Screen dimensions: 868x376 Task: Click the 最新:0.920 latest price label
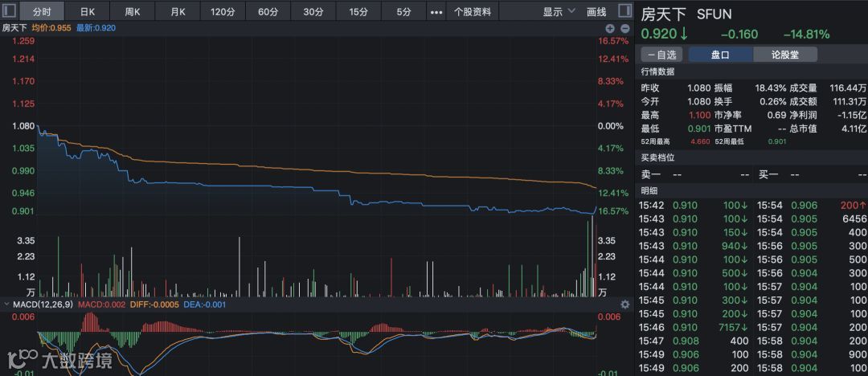(96, 27)
